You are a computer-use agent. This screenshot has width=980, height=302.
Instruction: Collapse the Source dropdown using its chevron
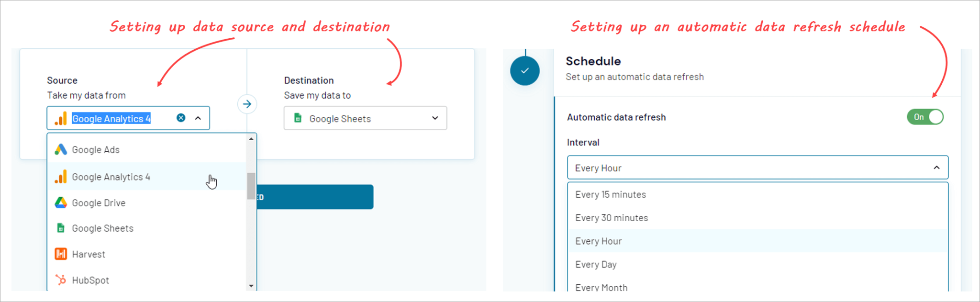click(x=198, y=118)
